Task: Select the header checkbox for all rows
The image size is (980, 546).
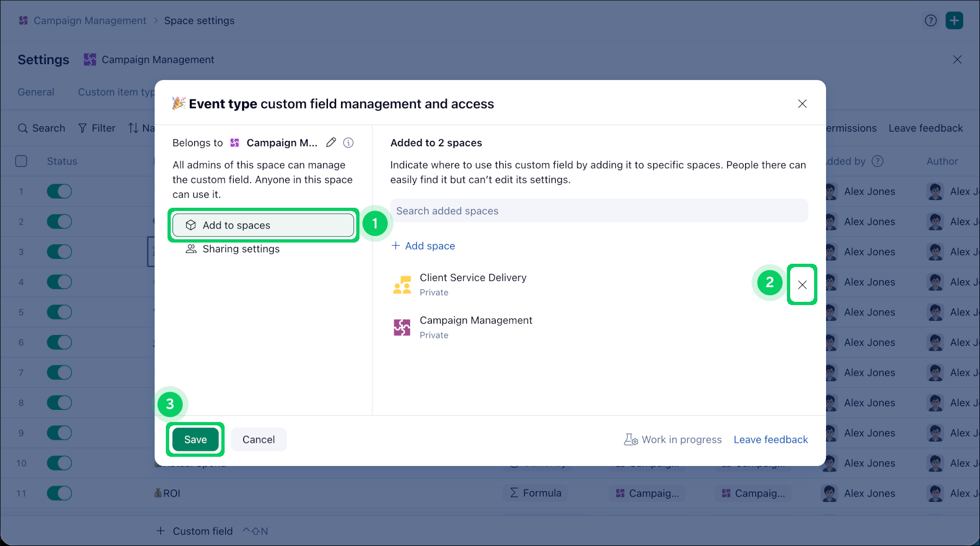Action: [21, 162]
